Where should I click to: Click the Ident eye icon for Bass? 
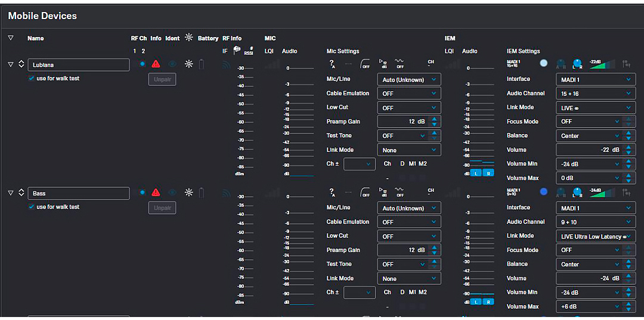(172, 192)
